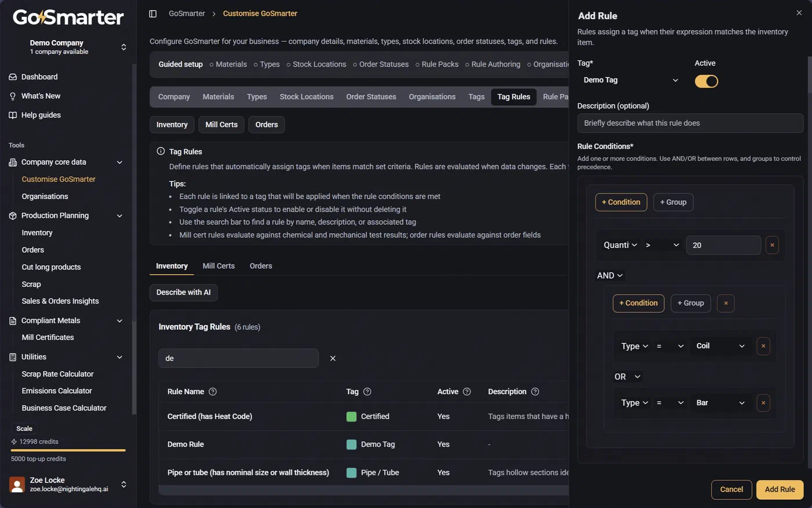Change the AND logical operator

[x=610, y=276]
